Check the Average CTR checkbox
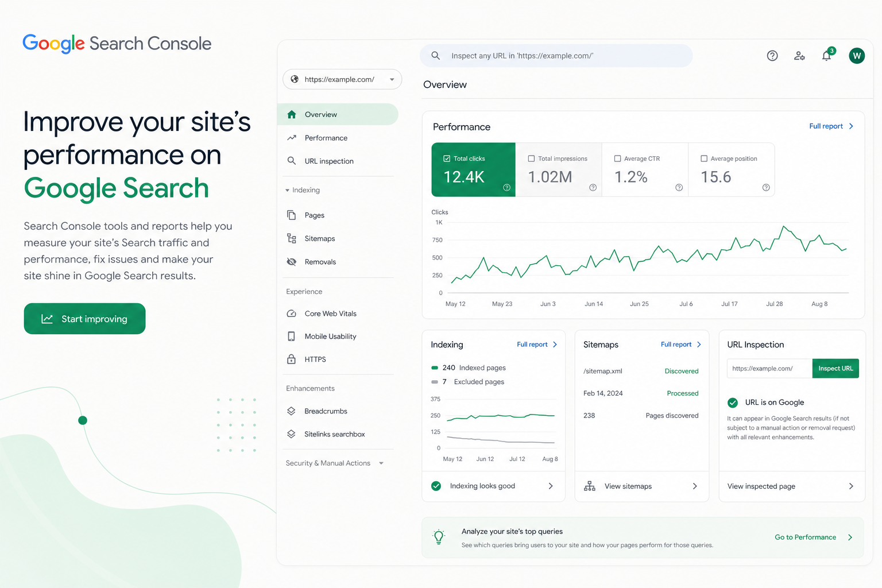 tap(618, 158)
